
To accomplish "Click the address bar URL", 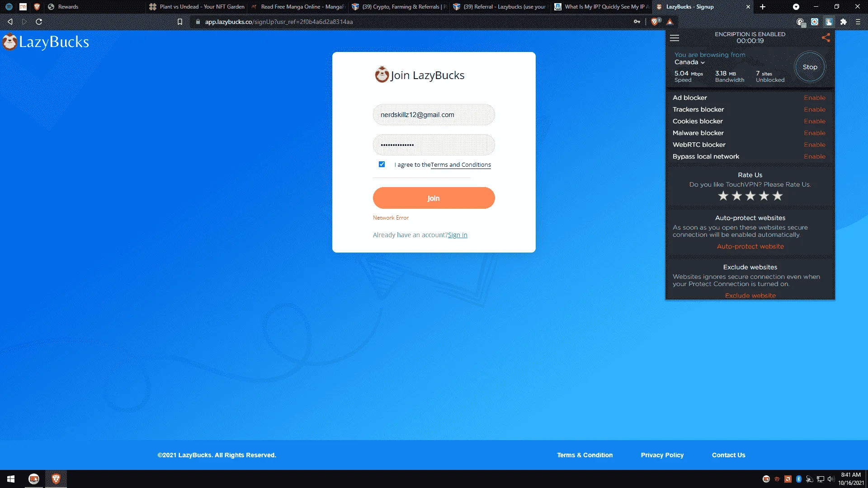I will pyautogui.click(x=278, y=22).
